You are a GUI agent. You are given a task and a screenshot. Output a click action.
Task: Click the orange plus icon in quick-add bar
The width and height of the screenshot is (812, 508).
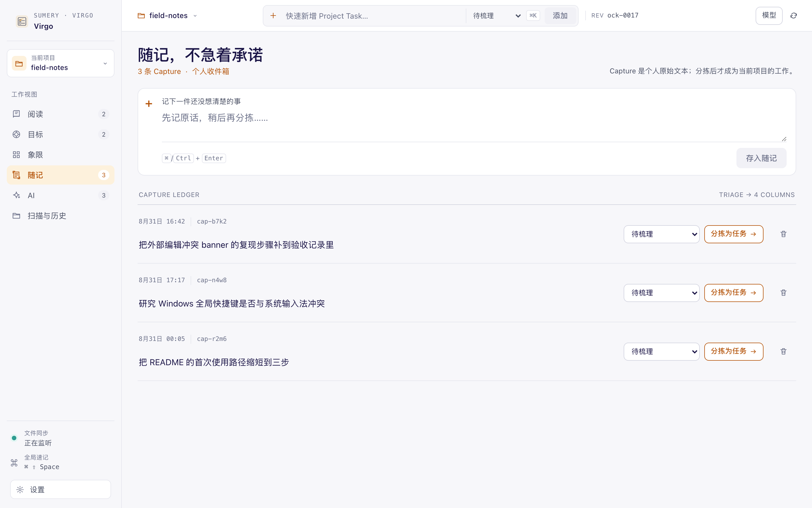[273, 16]
